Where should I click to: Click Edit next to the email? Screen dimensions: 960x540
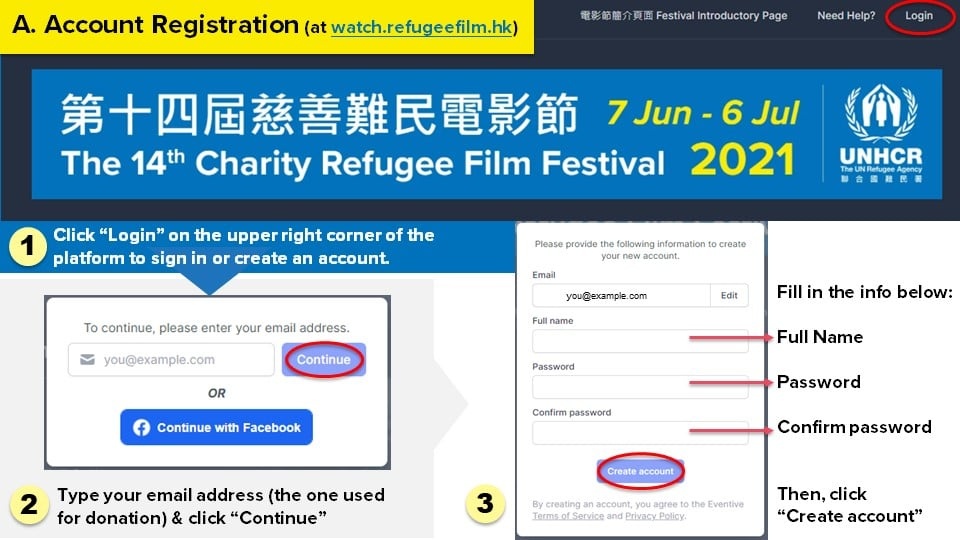pyautogui.click(x=729, y=295)
